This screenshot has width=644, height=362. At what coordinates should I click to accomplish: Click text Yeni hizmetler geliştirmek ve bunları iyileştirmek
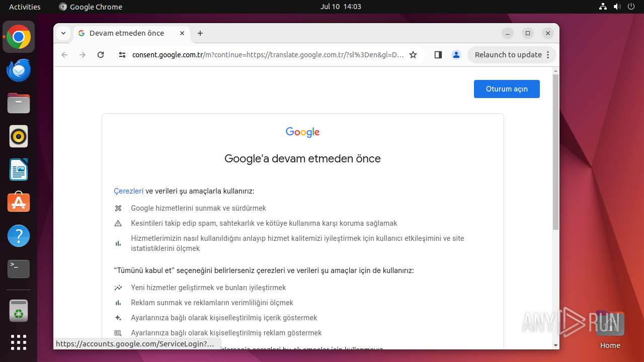coord(208,288)
